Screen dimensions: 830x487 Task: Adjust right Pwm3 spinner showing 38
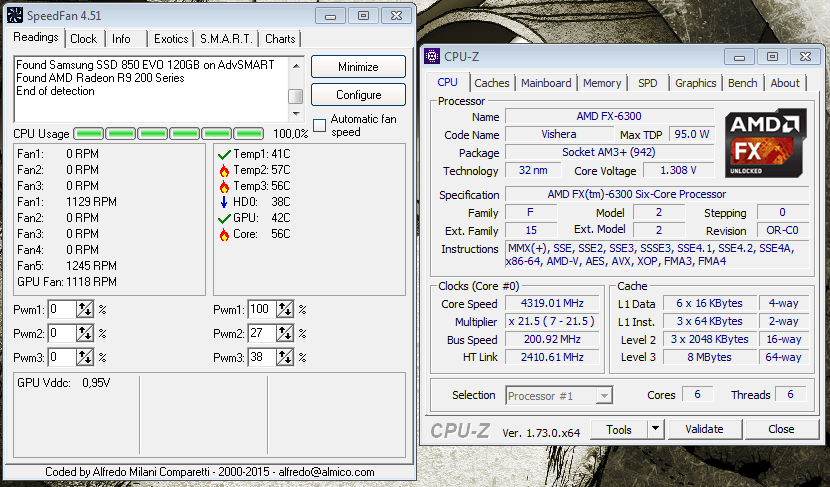click(285, 357)
